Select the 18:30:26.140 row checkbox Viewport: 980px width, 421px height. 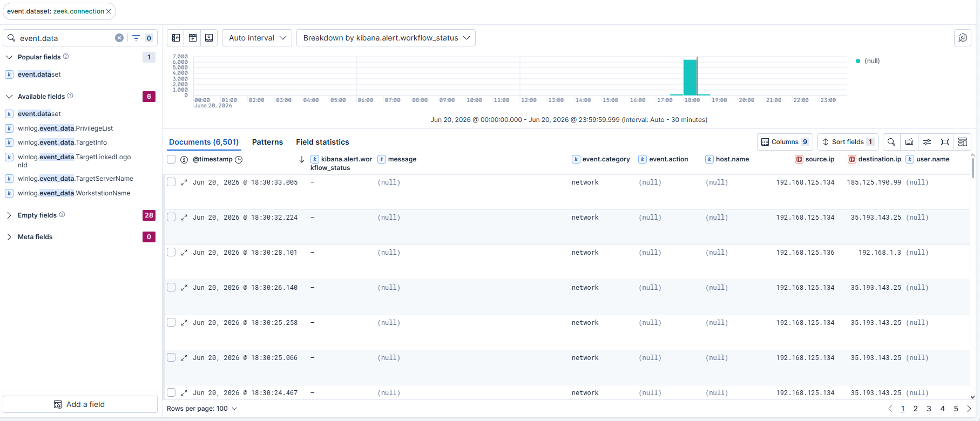pyautogui.click(x=171, y=287)
